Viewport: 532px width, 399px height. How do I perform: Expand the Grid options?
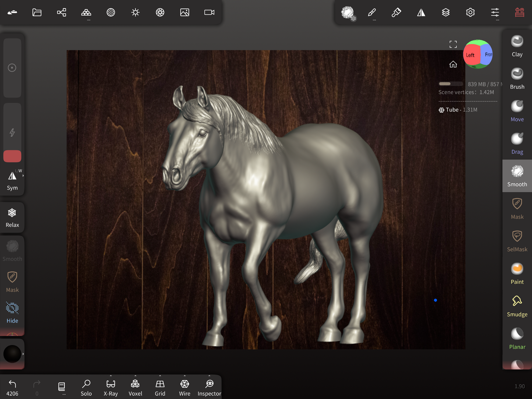(160, 376)
